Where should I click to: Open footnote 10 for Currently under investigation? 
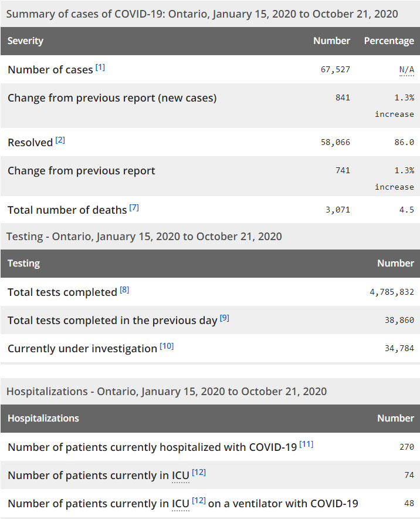[x=167, y=346]
